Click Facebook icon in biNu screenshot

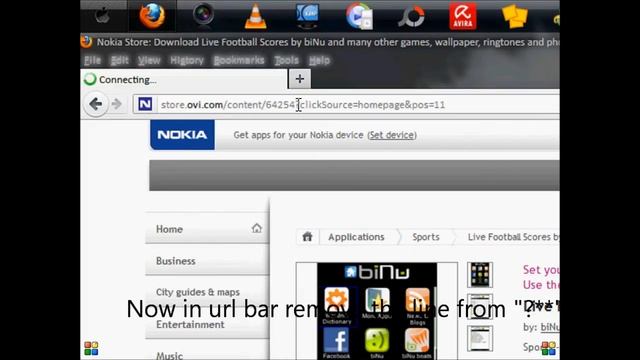coord(336,340)
